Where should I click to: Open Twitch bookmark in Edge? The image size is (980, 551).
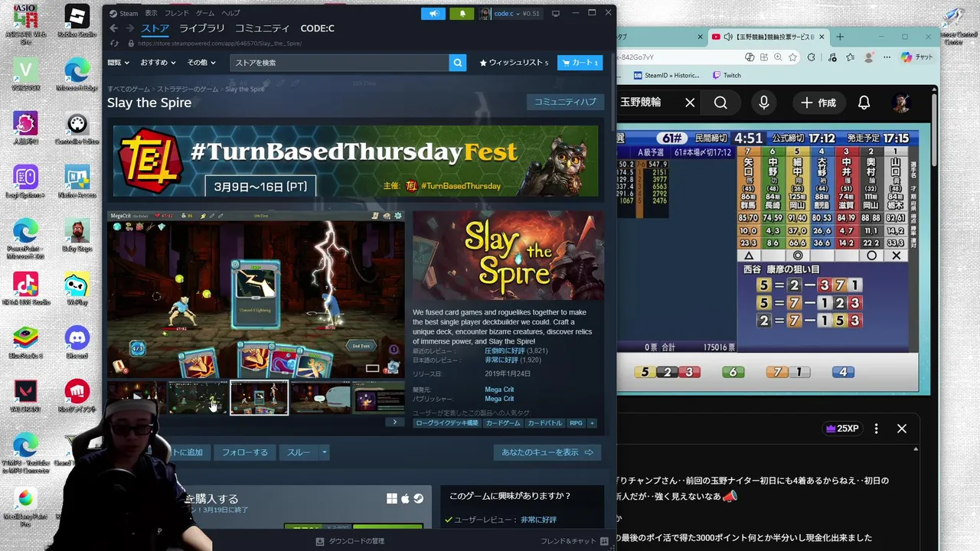727,75
